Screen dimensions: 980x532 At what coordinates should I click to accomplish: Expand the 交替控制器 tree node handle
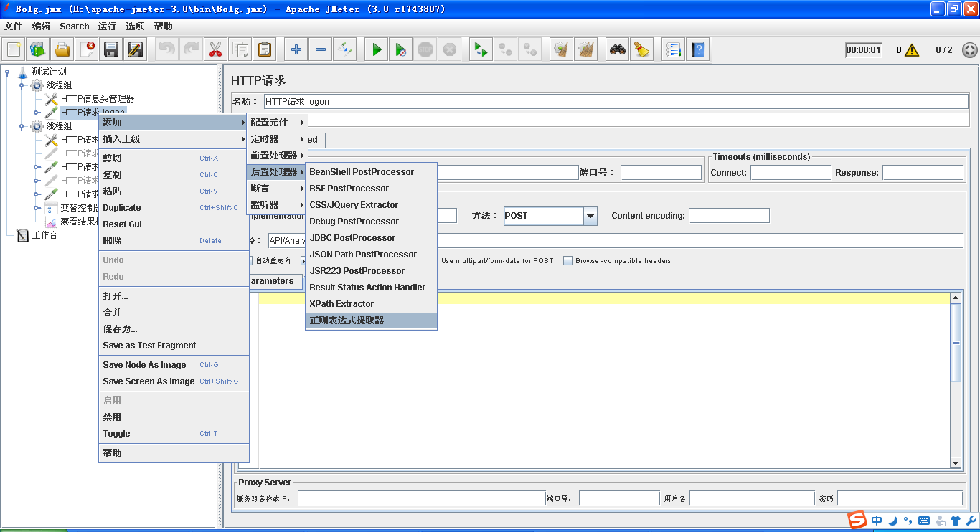pos(37,208)
